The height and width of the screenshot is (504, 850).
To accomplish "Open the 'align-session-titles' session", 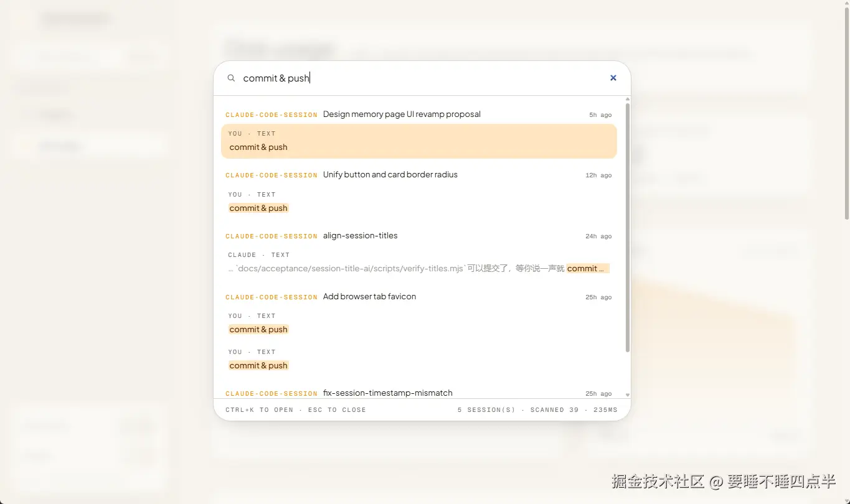I will [x=360, y=236].
